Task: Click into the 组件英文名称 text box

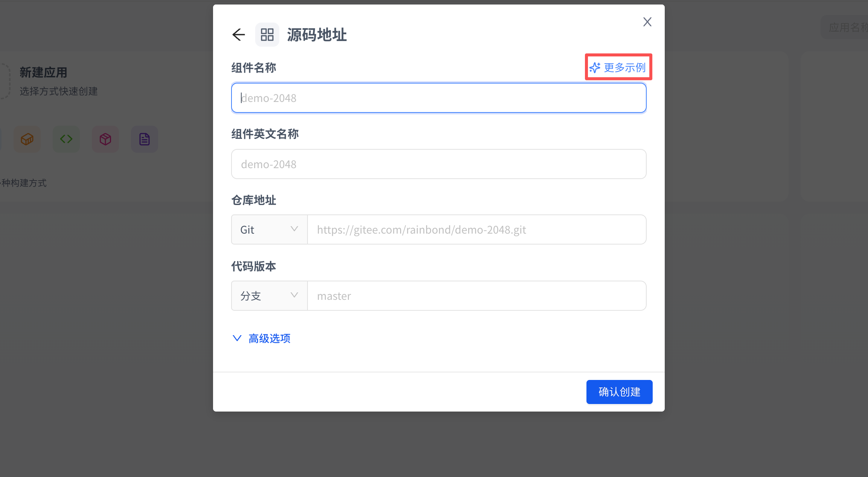Action: pyautogui.click(x=439, y=164)
